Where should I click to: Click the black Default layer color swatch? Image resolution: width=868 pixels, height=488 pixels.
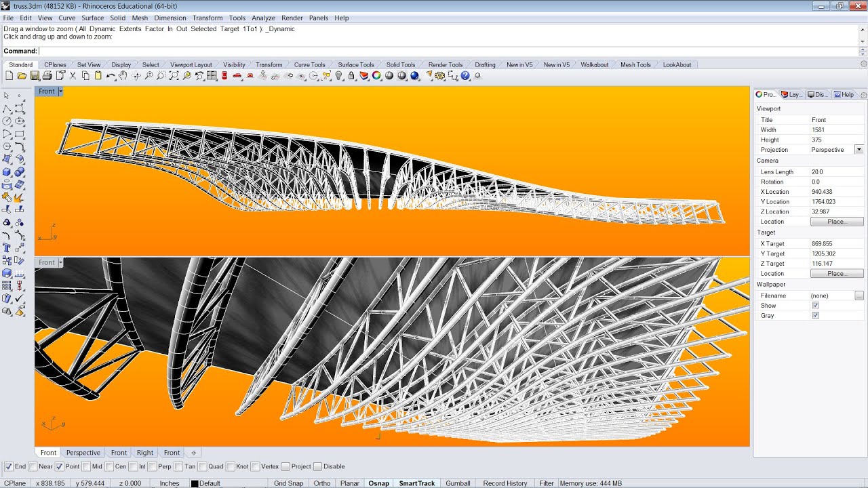coord(195,483)
